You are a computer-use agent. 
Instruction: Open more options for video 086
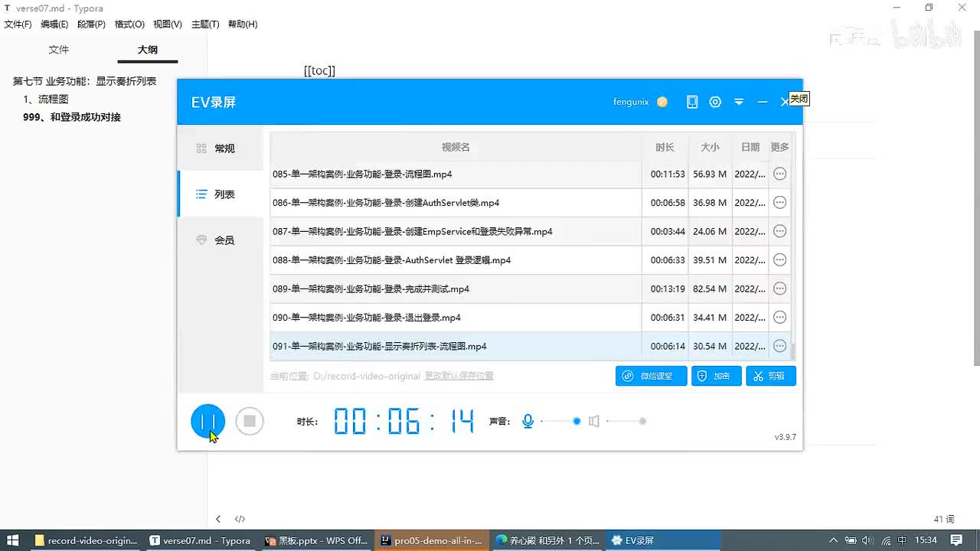click(779, 203)
